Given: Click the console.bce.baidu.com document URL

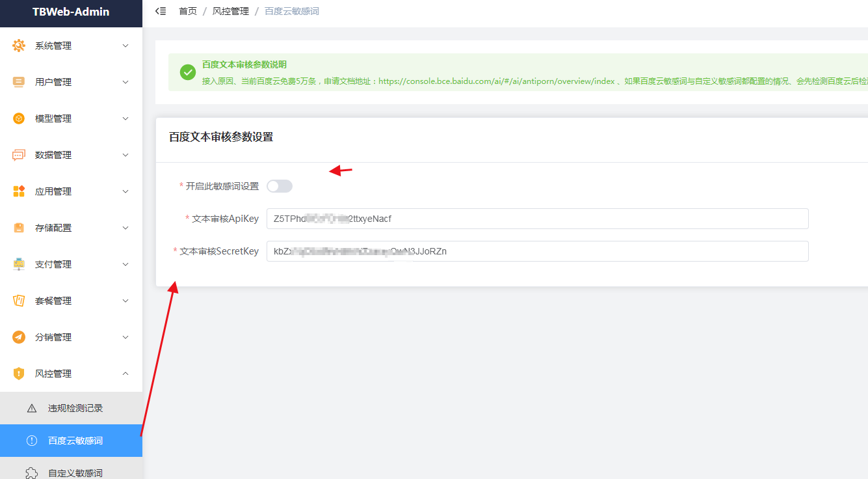Looking at the screenshot, I should (496, 81).
